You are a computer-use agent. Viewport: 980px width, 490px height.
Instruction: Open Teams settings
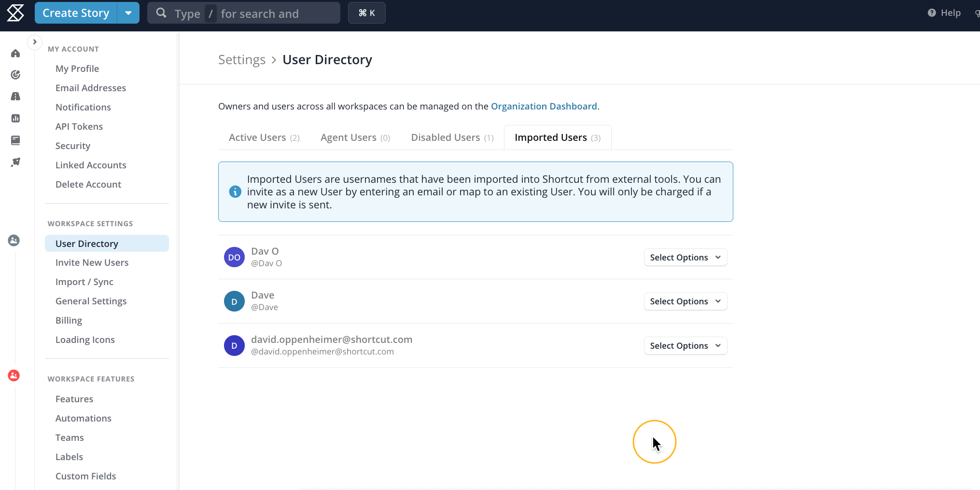pyautogui.click(x=70, y=437)
